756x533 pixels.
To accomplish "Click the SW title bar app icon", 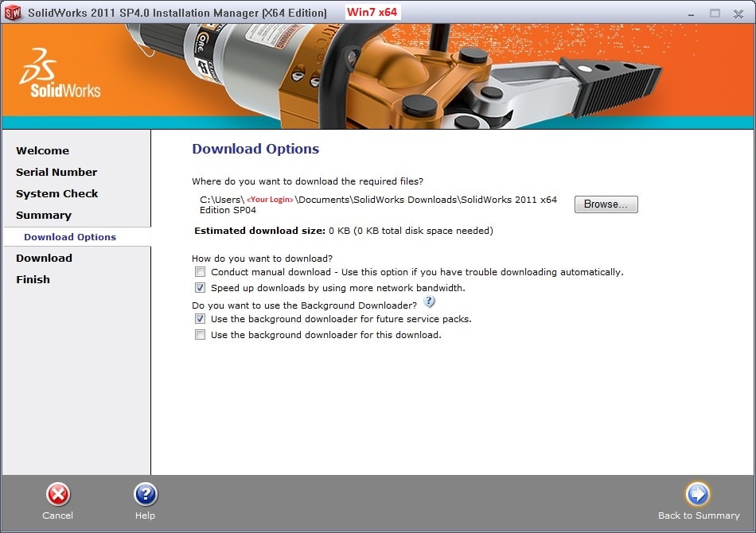I will 13,13.
